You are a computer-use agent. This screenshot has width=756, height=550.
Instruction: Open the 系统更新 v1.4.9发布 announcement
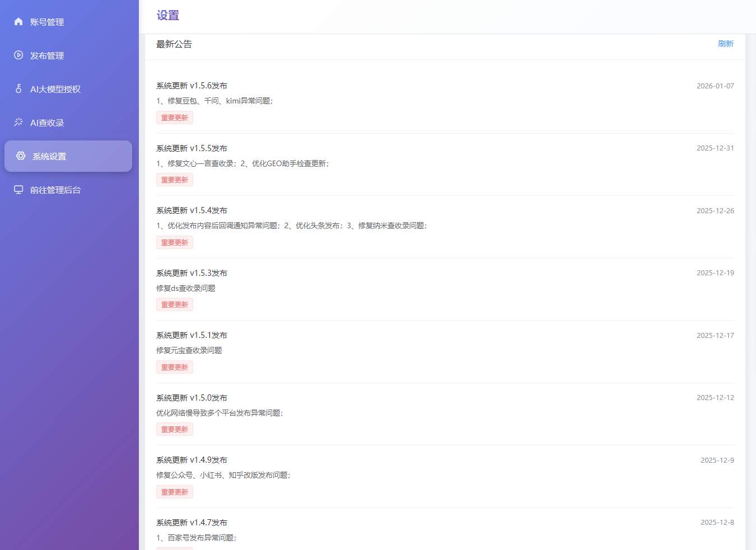[192, 459]
